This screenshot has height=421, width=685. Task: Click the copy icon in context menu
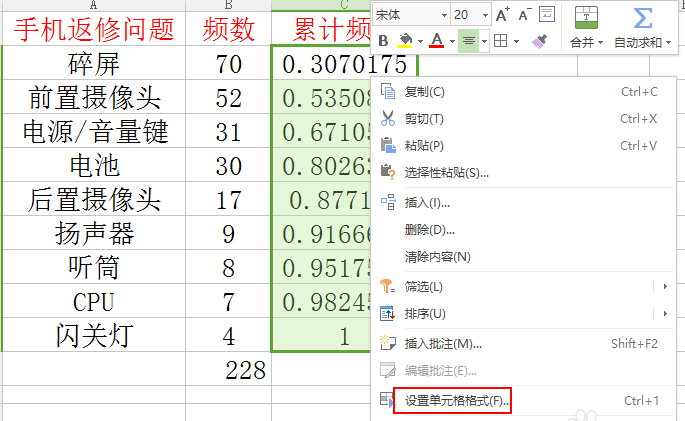coord(387,92)
